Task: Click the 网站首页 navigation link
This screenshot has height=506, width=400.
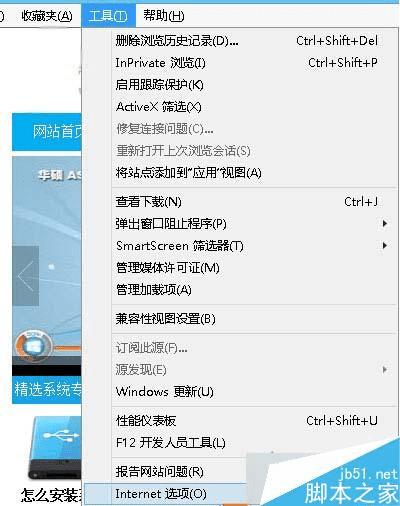Action: pos(57,132)
